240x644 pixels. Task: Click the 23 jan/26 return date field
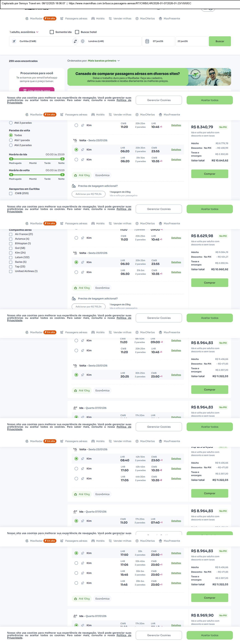(x=191, y=41)
